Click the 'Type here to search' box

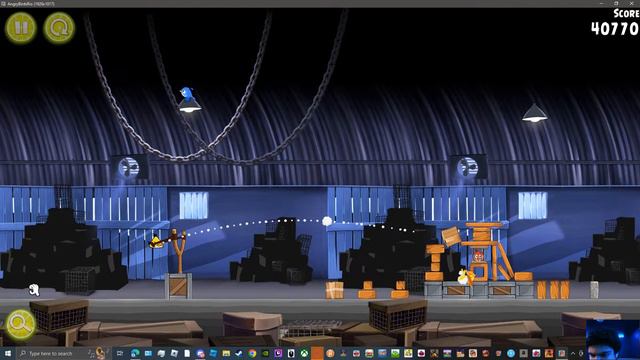coord(63,353)
